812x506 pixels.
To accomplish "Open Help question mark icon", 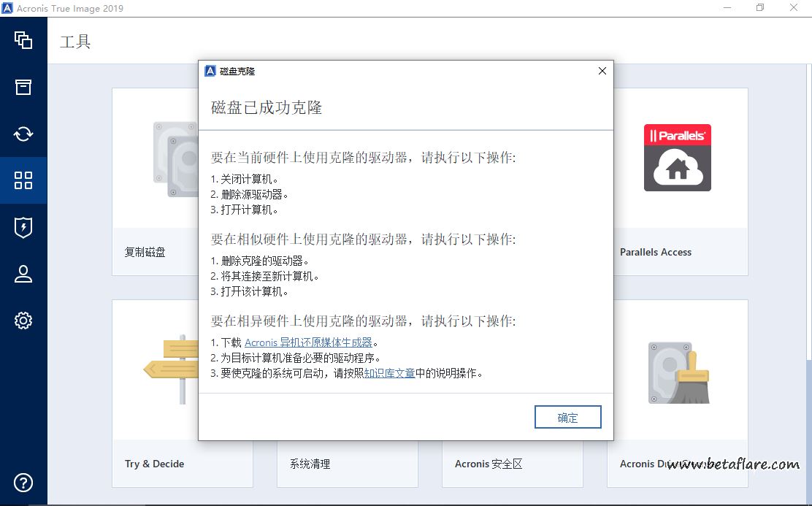I will tap(23, 483).
